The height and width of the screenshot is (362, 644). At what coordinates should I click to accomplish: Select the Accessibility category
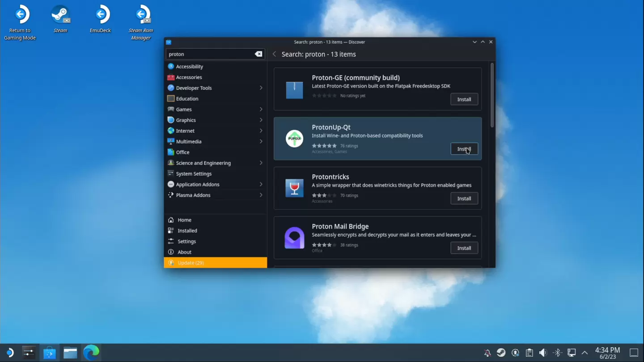(215, 67)
